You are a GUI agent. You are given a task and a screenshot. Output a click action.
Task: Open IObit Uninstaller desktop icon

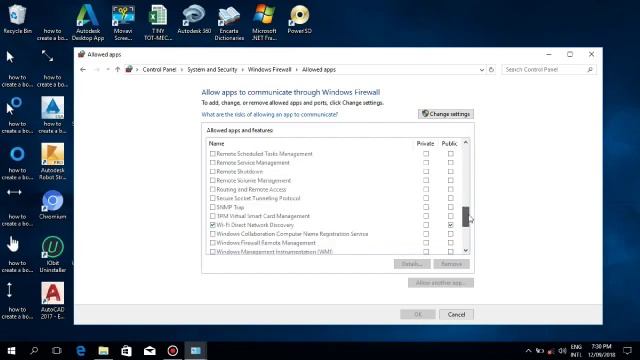pyautogui.click(x=53, y=254)
